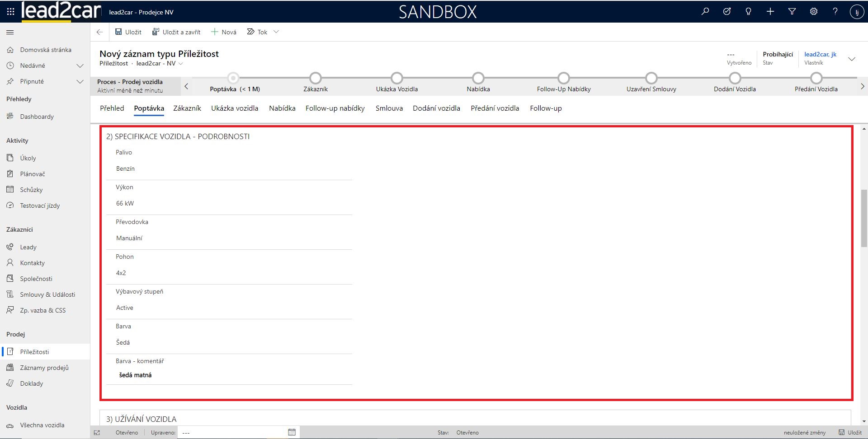Click the Uložit a zavřít button
This screenshot has width=868, height=439.
(176, 32)
